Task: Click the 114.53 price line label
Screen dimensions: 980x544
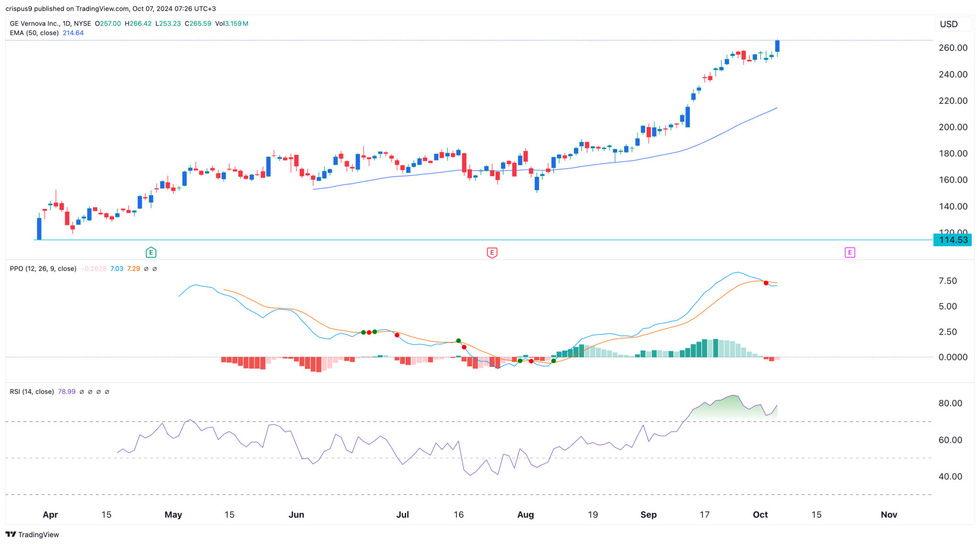Action: 953,240
